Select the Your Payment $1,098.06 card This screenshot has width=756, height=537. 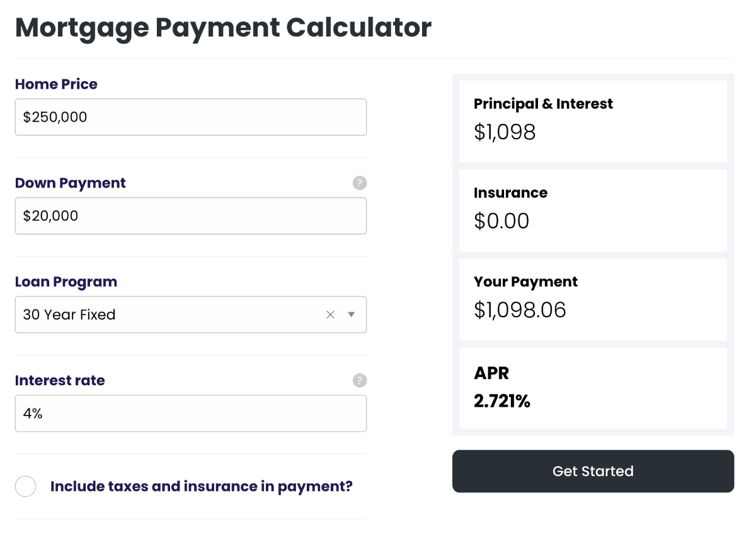(x=593, y=300)
